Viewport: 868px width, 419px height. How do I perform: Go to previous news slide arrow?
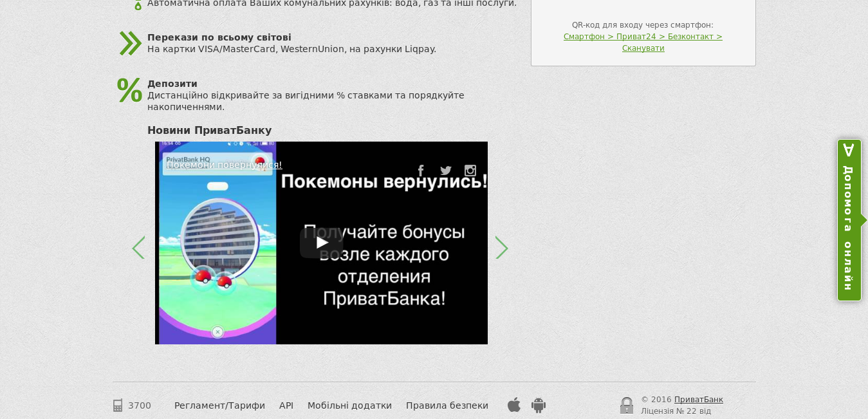click(x=138, y=248)
